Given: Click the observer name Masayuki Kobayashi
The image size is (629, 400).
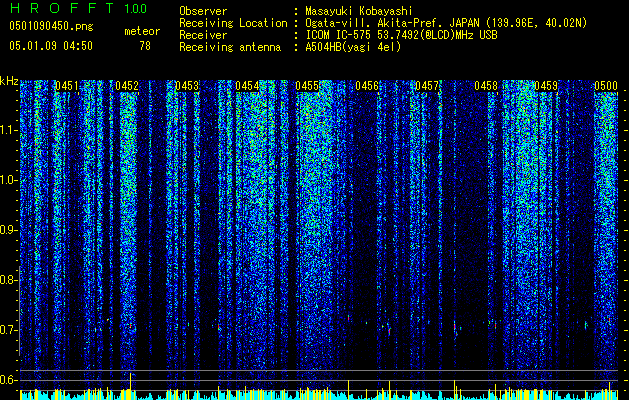Looking at the screenshot, I should tap(358, 11).
